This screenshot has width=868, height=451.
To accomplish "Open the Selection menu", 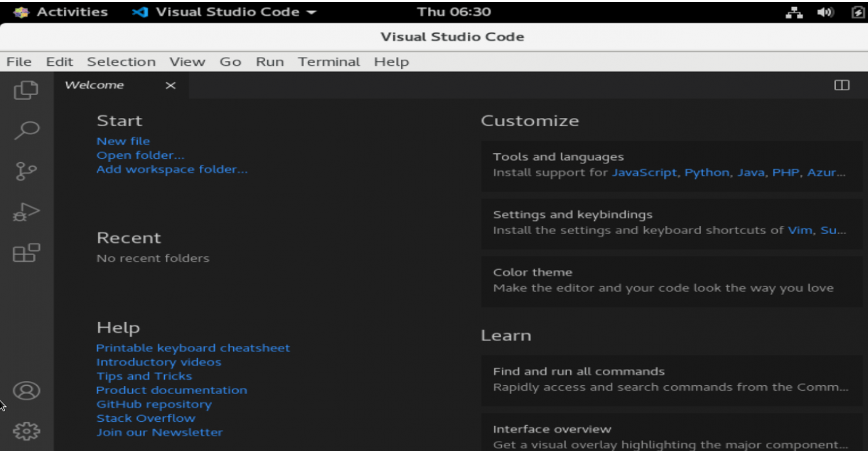I will pyautogui.click(x=121, y=62).
